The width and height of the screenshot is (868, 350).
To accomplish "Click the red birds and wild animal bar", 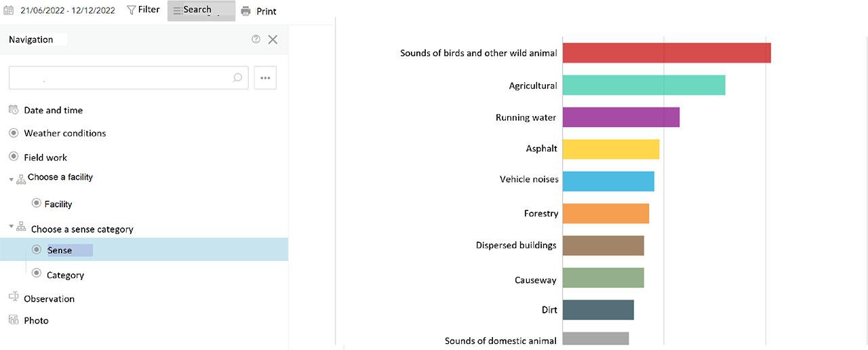I will [x=666, y=53].
